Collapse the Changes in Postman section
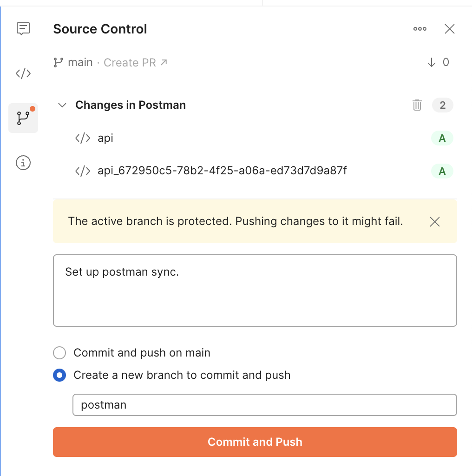This screenshot has width=472, height=476. coord(62,105)
